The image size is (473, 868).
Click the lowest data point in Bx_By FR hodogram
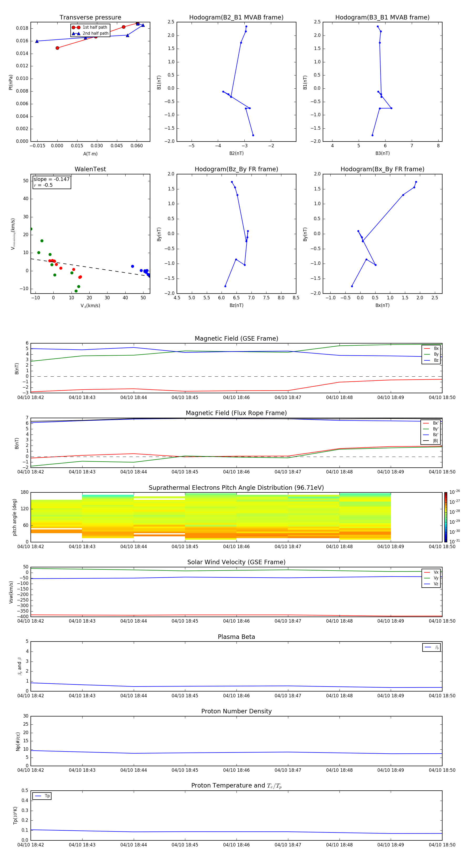tap(352, 286)
